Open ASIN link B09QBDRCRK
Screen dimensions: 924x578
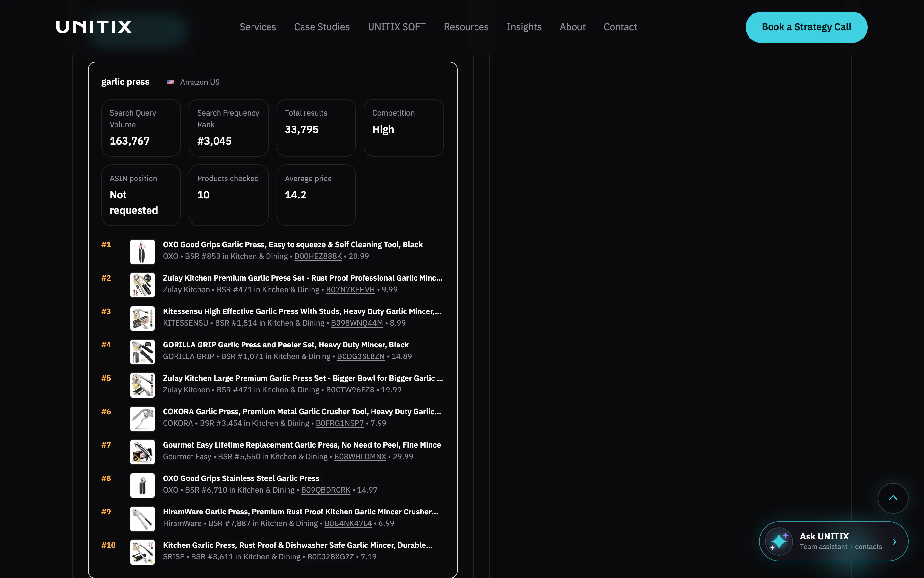point(326,490)
